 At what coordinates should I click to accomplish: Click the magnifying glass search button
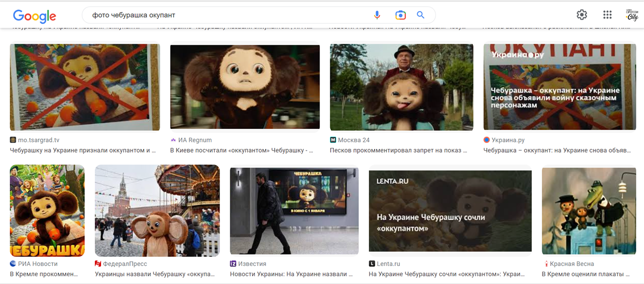[x=420, y=15]
